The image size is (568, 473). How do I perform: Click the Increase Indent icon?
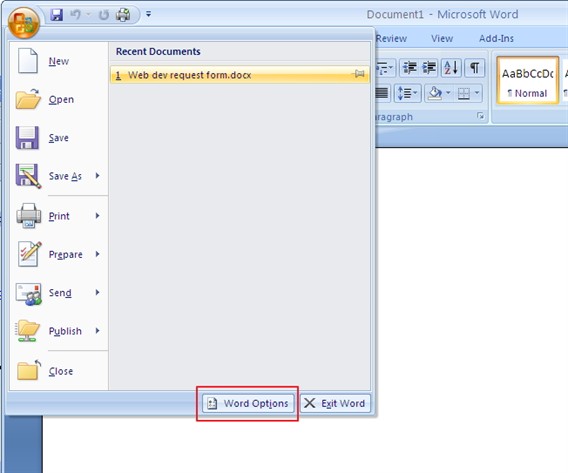point(429,68)
